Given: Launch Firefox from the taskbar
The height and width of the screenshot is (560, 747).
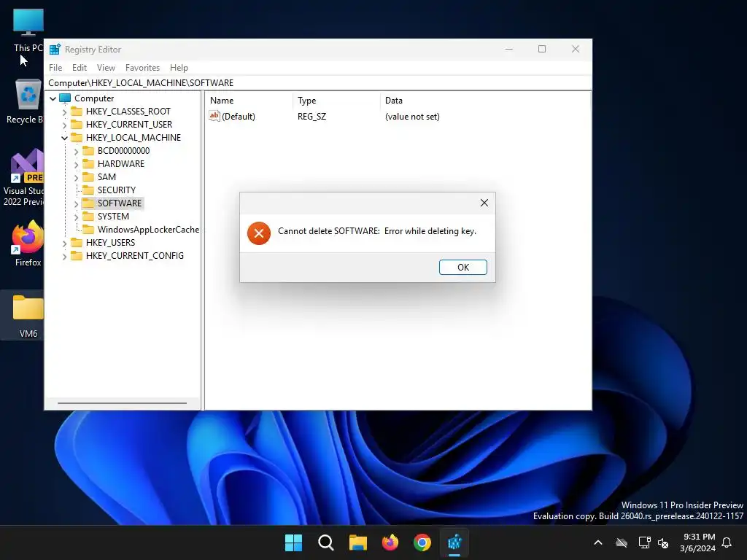Looking at the screenshot, I should click(x=390, y=542).
